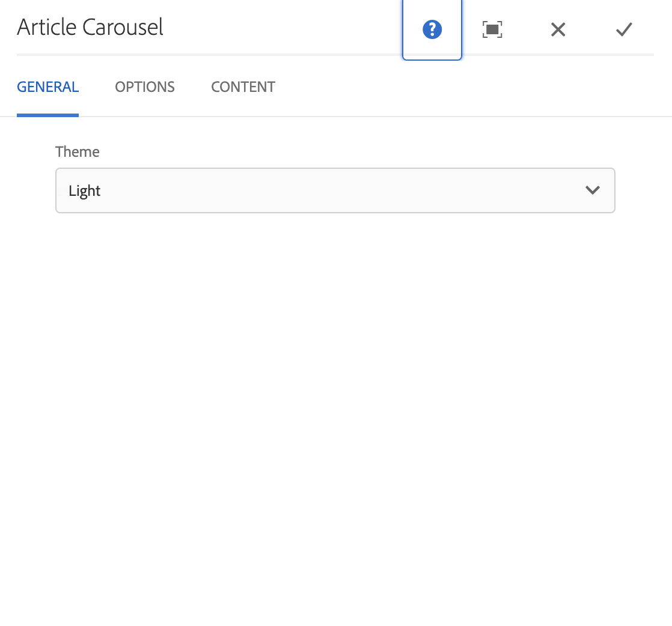View help documentation for Article Carousel
Image resolution: width=672 pixels, height=626 pixels.
tap(432, 29)
